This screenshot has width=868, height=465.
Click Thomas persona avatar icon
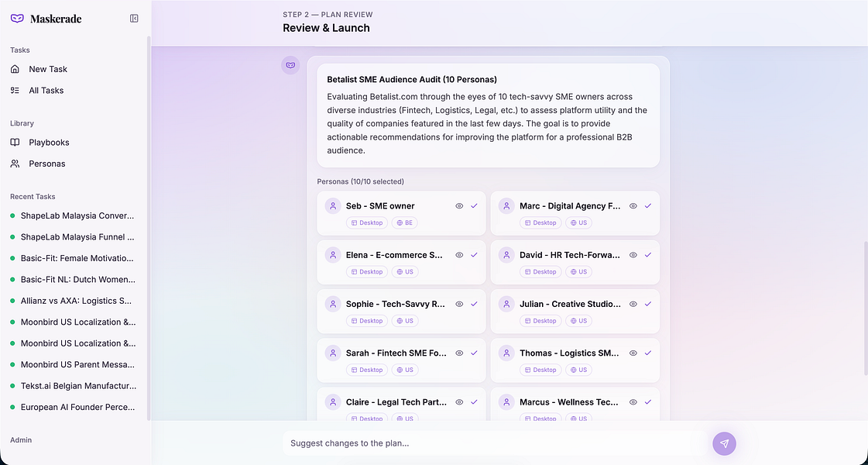(506, 353)
